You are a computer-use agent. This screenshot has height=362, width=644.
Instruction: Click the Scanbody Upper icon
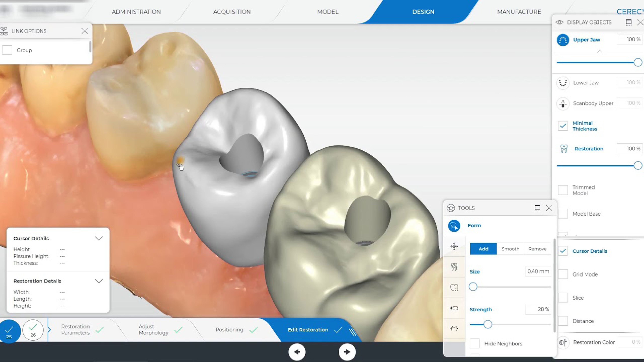click(563, 103)
